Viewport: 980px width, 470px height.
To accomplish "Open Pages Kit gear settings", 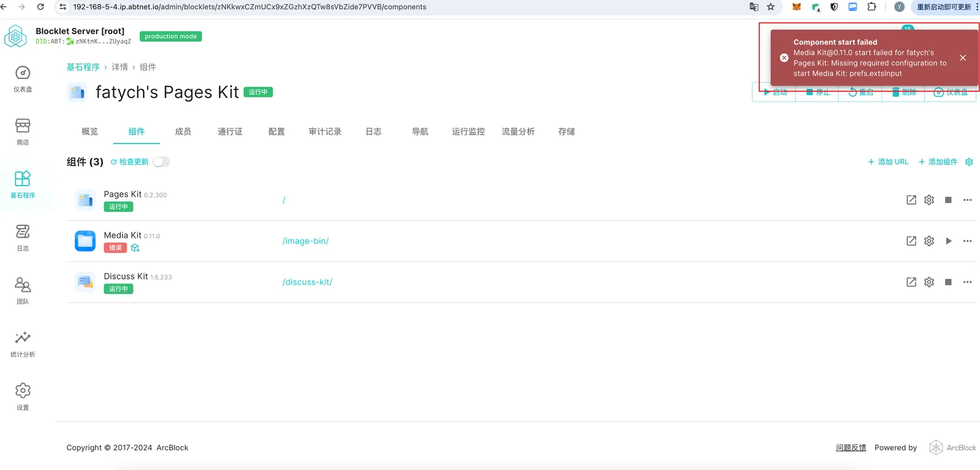I will coord(929,200).
